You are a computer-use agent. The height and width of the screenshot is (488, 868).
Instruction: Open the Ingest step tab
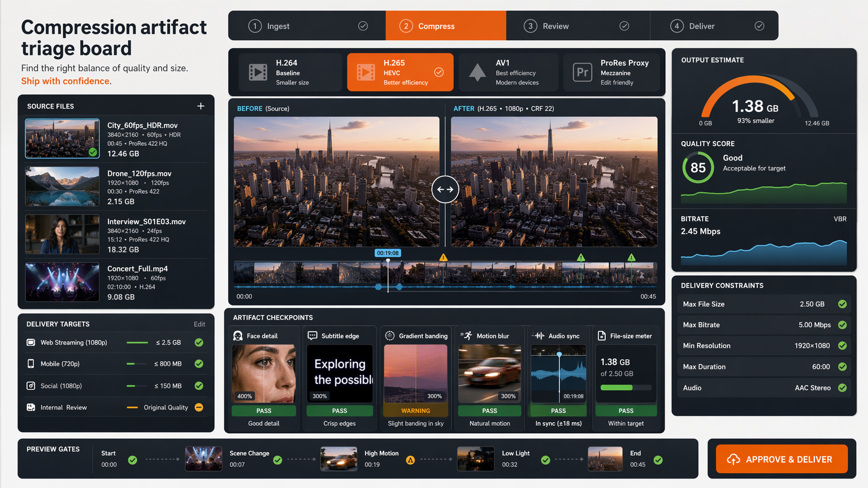click(x=307, y=25)
